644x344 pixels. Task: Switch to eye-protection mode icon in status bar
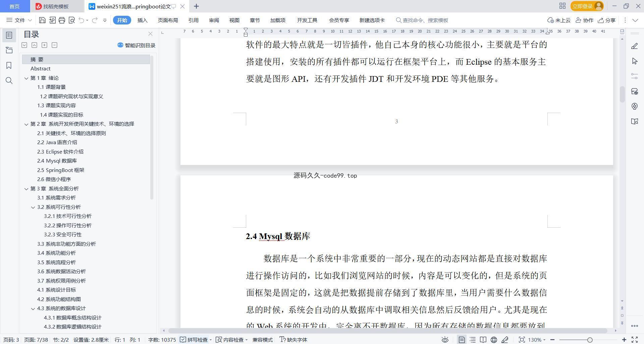(x=445, y=340)
